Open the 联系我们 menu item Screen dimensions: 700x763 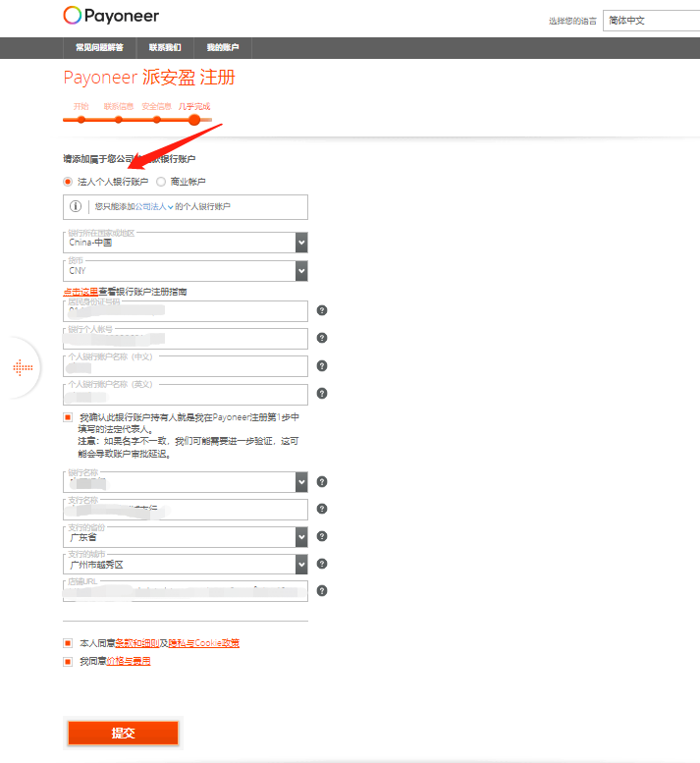tap(165, 48)
